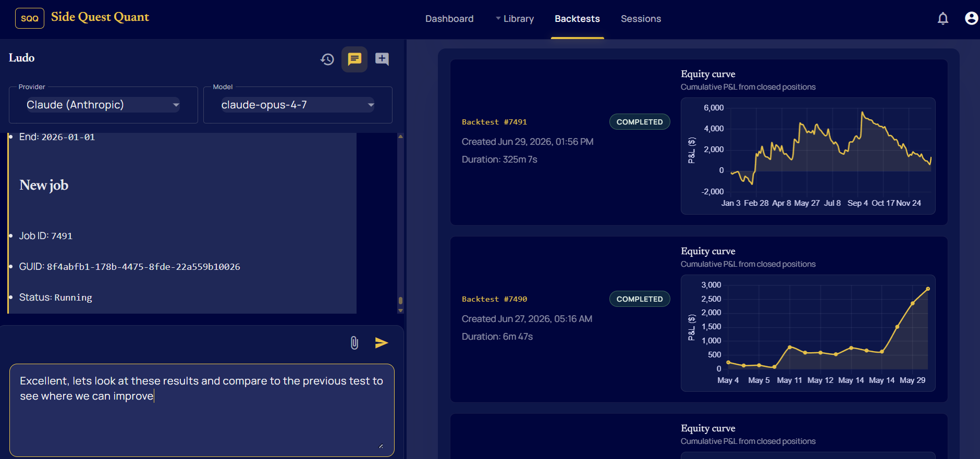
Task: Attach a file with the paperclip icon
Action: click(354, 343)
